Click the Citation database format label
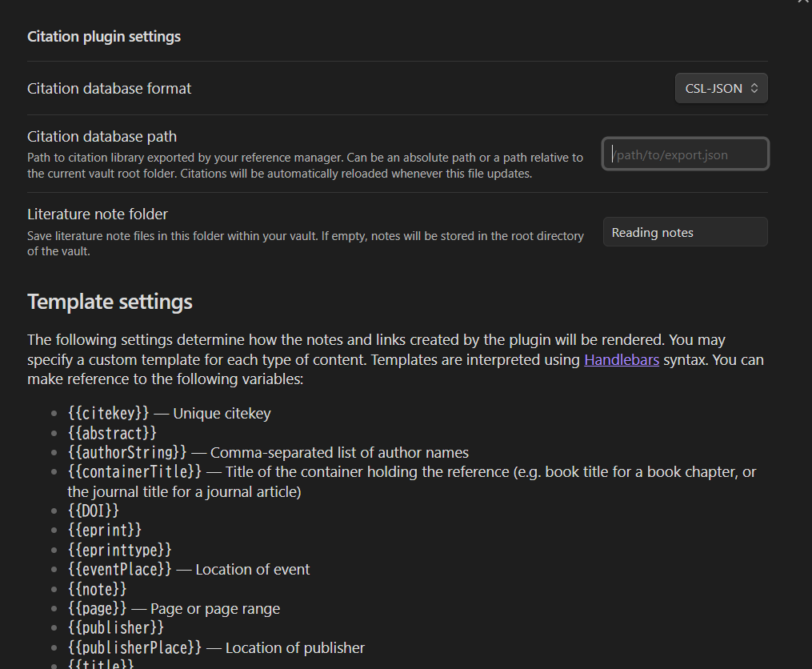The width and height of the screenshot is (812, 669). coord(109,89)
